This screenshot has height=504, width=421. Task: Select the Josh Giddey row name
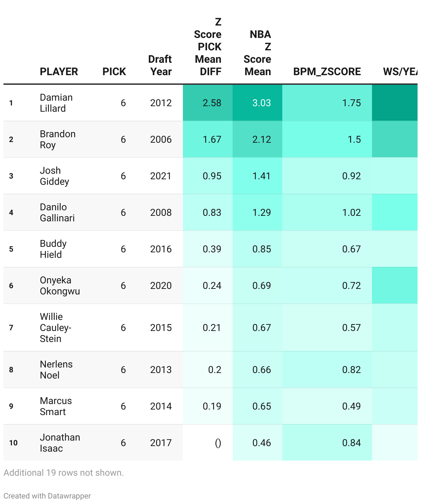[55, 176]
